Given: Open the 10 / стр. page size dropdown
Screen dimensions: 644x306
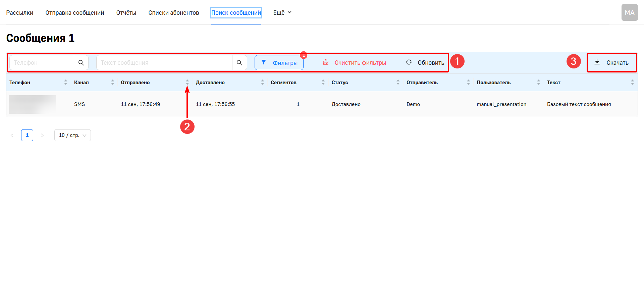Looking at the screenshot, I should coord(72,135).
